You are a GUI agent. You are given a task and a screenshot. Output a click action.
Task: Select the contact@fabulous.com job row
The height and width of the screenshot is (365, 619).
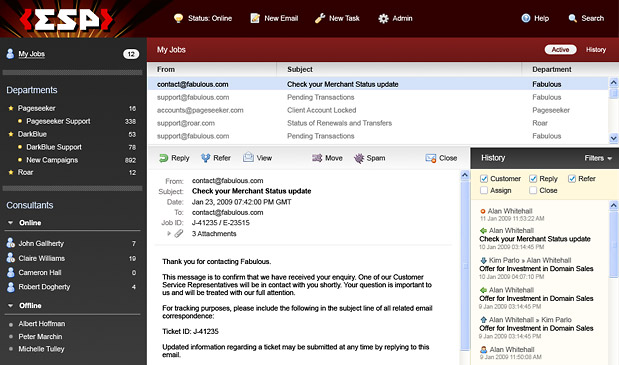pyautogui.click(x=378, y=84)
